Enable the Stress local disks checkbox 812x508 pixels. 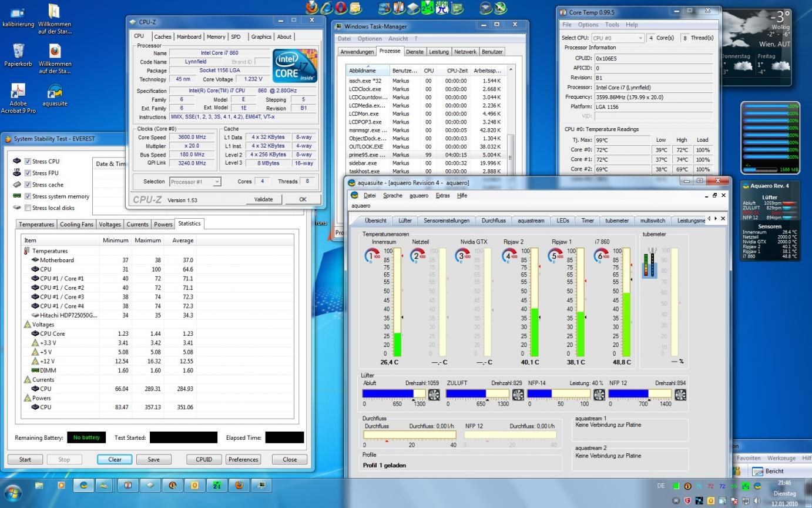[28, 208]
